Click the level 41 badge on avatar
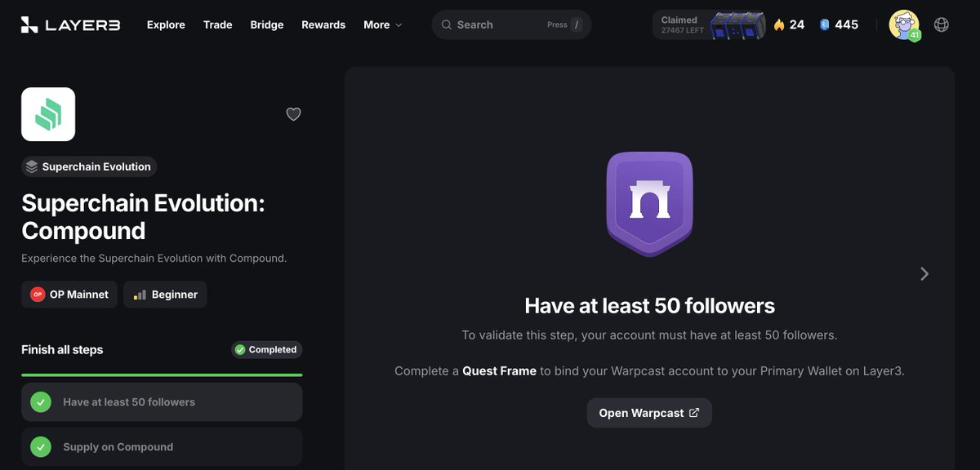 [915, 35]
